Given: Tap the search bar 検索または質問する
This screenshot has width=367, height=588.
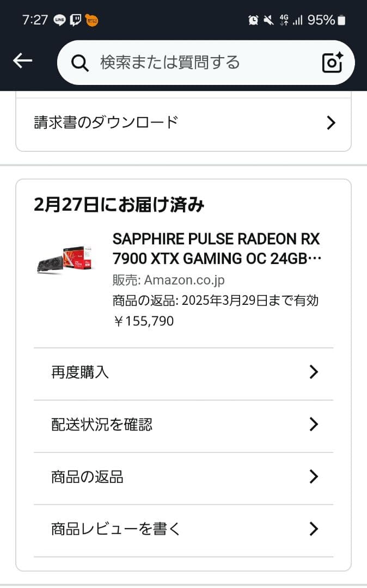Looking at the screenshot, I should [x=169, y=62].
